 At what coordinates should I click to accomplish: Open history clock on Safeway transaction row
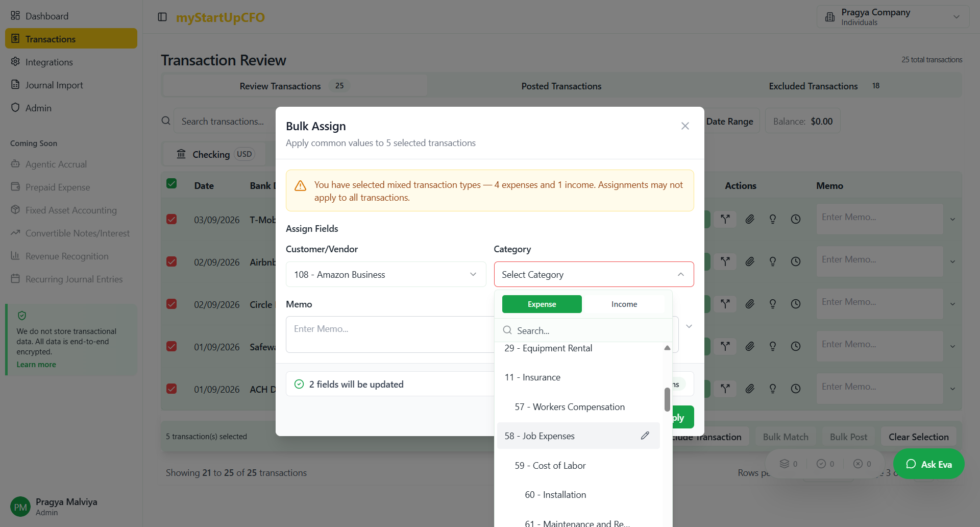click(x=796, y=346)
